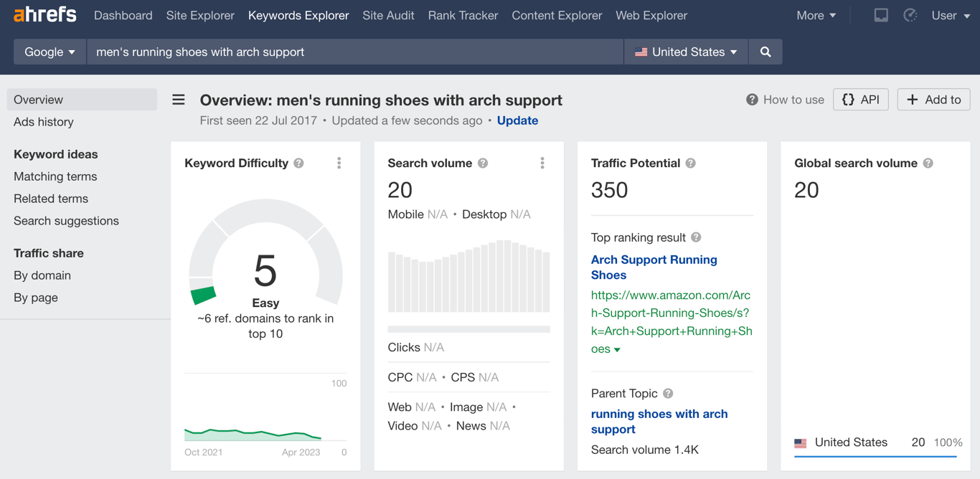This screenshot has width=980, height=479.
Task: Open the Google search engine selector
Action: 49,51
